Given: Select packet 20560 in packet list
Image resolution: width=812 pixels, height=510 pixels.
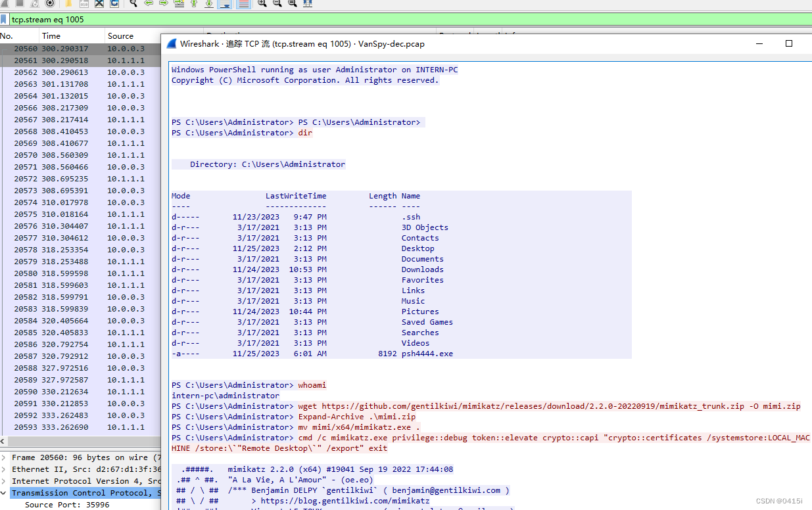Looking at the screenshot, I should click(80, 49).
